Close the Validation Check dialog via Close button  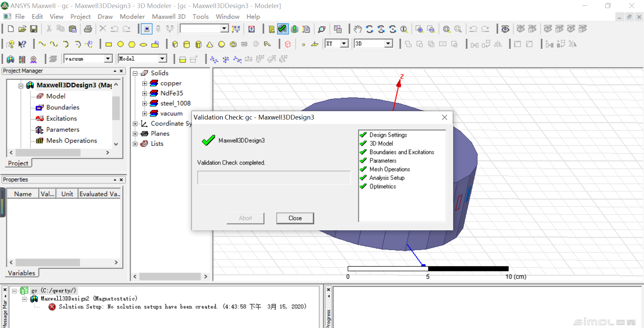[295, 218]
